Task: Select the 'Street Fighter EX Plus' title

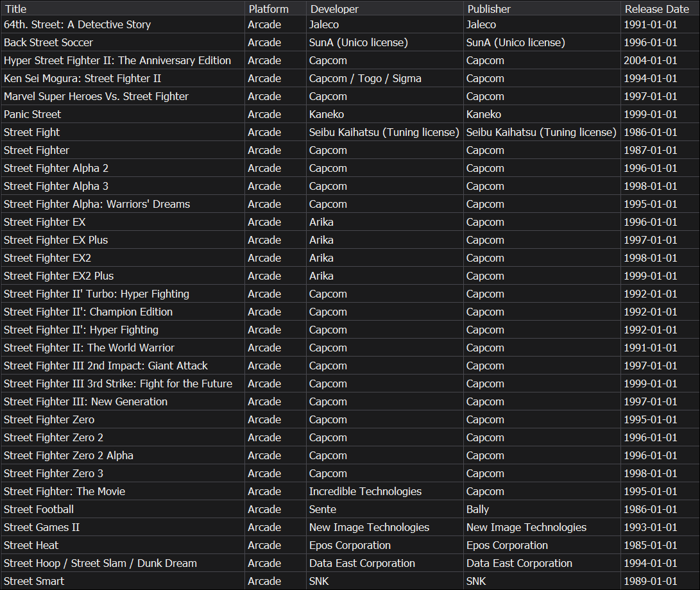Action: (56, 240)
